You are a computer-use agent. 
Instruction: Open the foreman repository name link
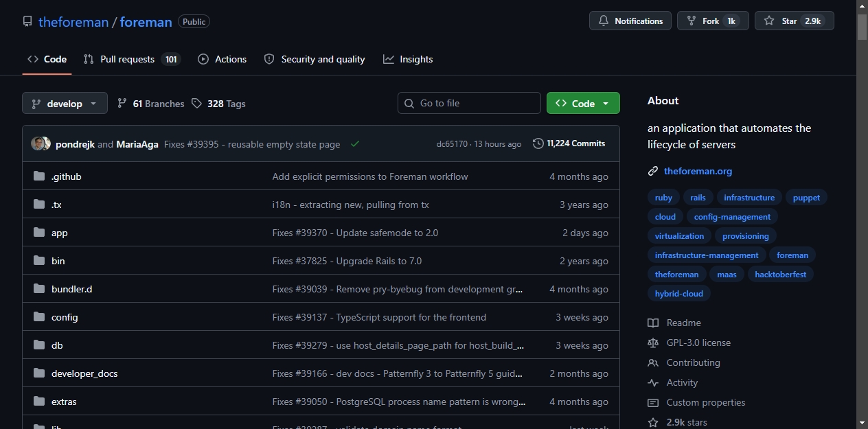(146, 21)
